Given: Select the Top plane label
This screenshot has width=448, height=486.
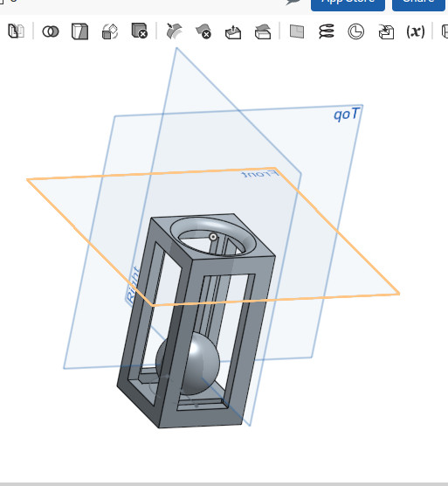Looking at the screenshot, I should tap(347, 115).
